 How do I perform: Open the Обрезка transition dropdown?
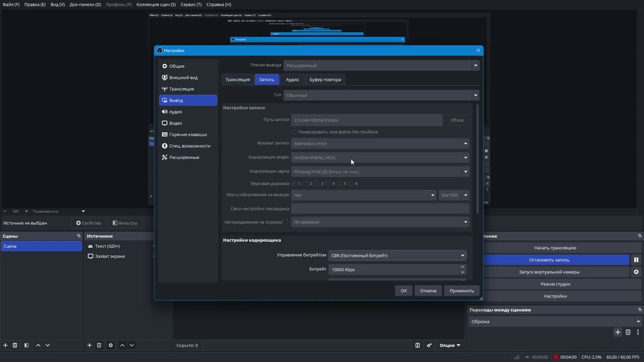555,321
